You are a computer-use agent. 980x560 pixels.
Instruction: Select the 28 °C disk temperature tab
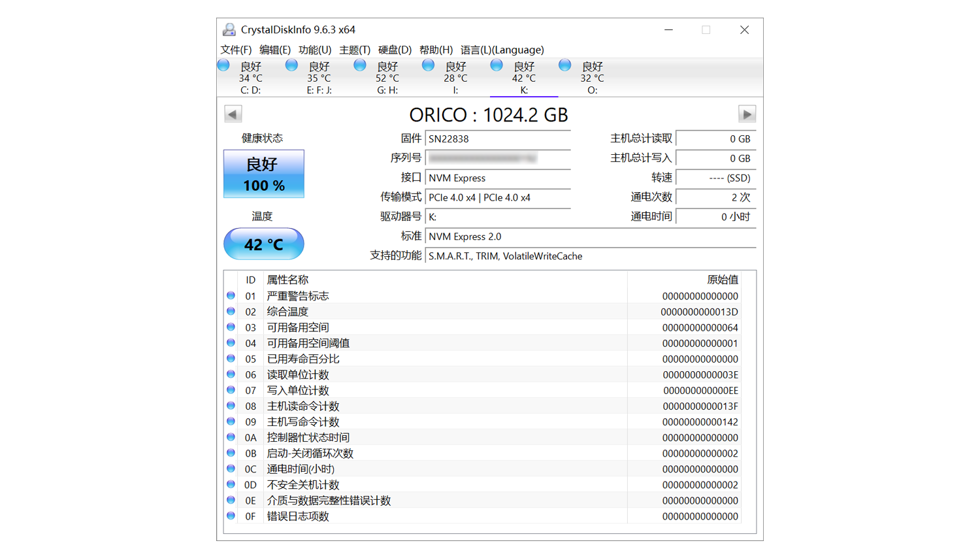point(455,78)
